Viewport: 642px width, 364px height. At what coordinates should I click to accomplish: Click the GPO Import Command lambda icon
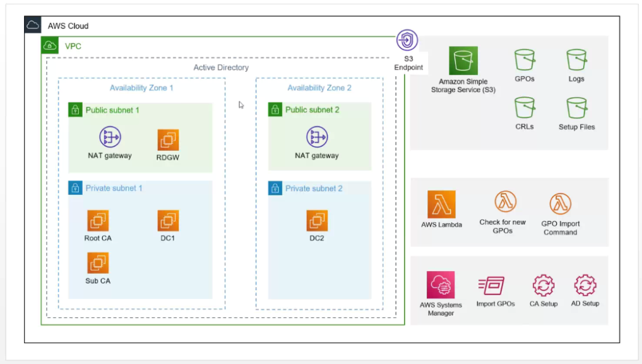click(x=560, y=204)
